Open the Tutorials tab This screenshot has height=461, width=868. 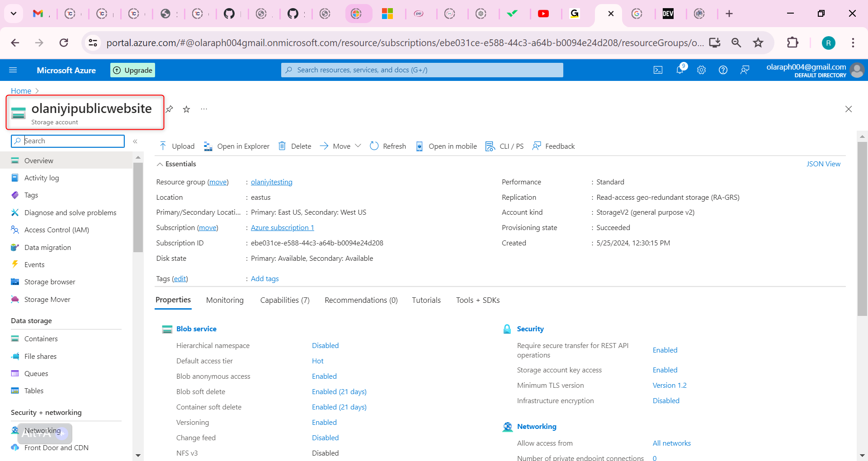pyautogui.click(x=426, y=300)
